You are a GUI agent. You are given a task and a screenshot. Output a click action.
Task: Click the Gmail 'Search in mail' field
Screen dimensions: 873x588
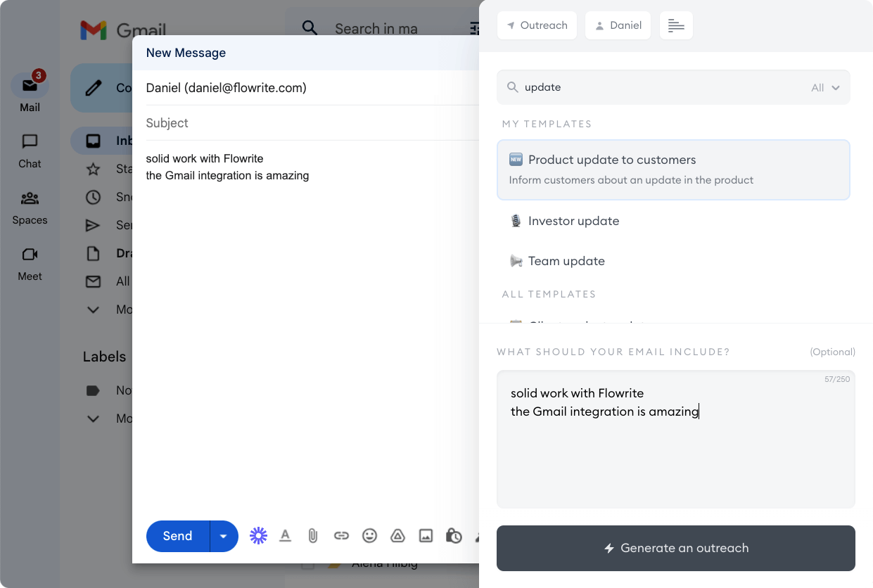click(376, 29)
